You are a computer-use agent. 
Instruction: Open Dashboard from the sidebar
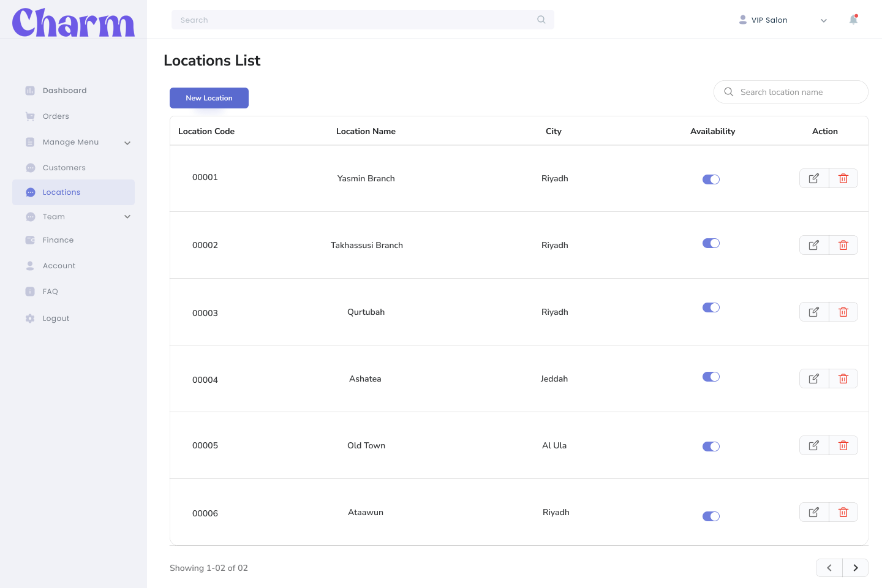pos(64,91)
